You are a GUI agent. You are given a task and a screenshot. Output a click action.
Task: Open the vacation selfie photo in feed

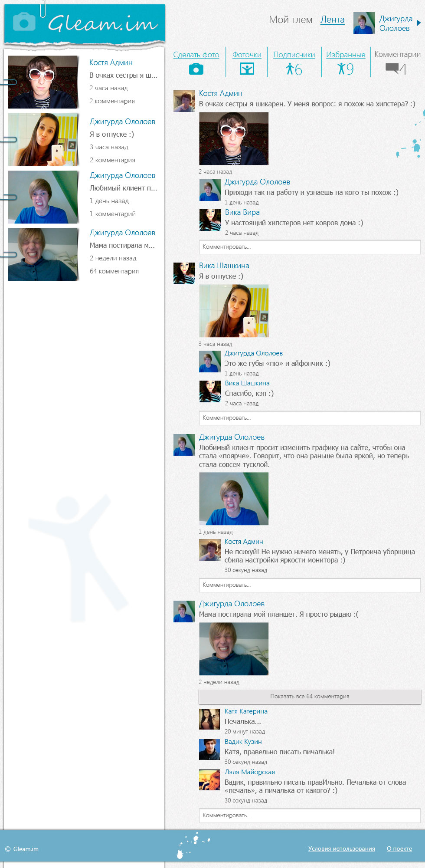tap(234, 311)
